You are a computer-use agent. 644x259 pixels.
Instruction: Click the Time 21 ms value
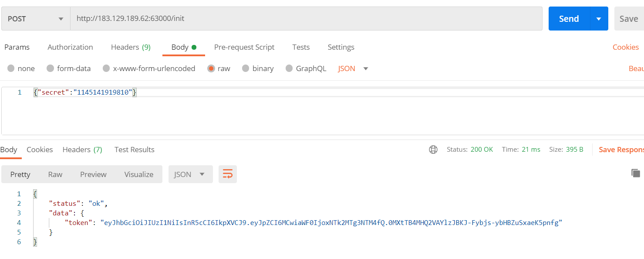531,150
